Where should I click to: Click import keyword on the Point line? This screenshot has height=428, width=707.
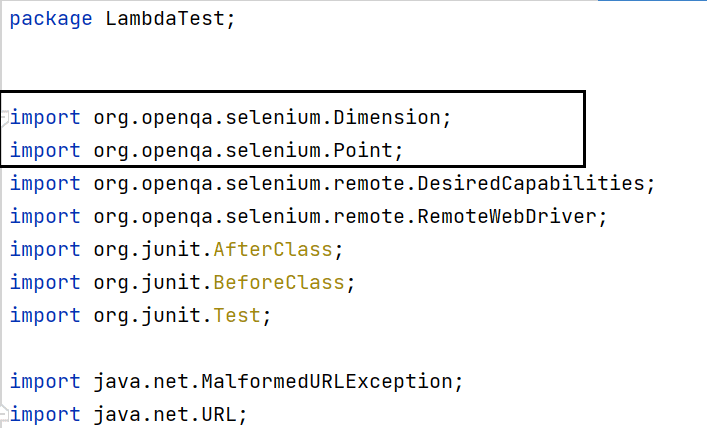[x=46, y=151]
